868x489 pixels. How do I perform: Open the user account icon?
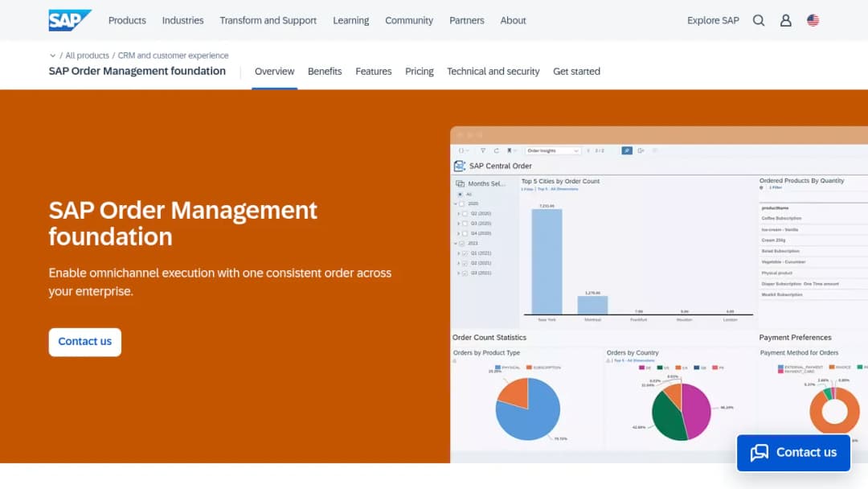785,20
